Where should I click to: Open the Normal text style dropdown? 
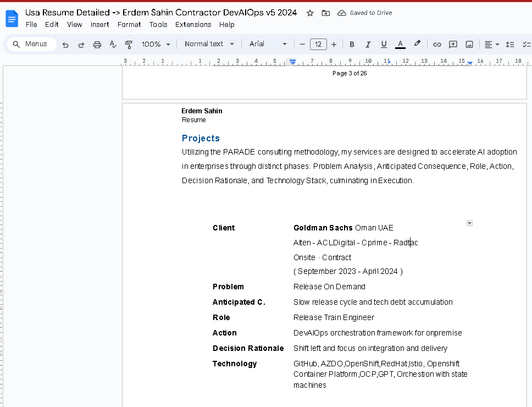click(209, 44)
